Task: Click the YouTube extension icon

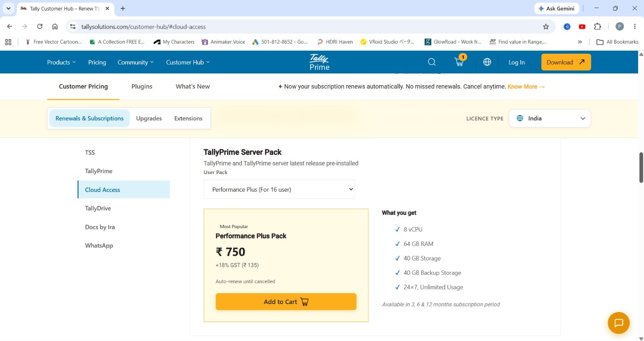Action: point(582,26)
